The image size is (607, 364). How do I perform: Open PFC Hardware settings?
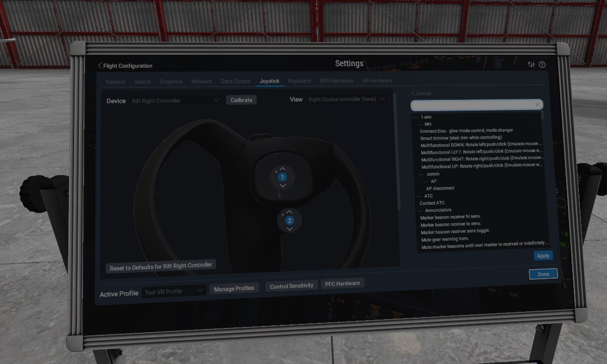pyautogui.click(x=342, y=283)
